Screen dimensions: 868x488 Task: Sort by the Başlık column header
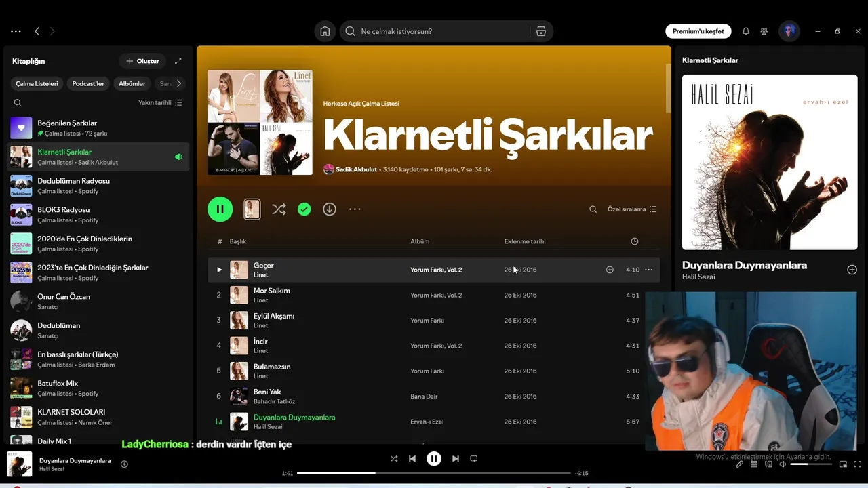click(238, 241)
